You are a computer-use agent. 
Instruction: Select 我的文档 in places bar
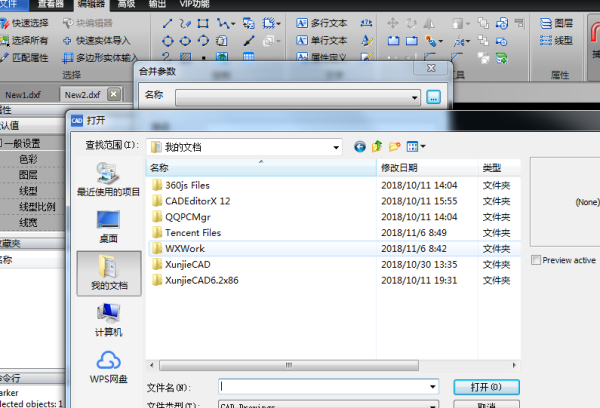[109, 273]
